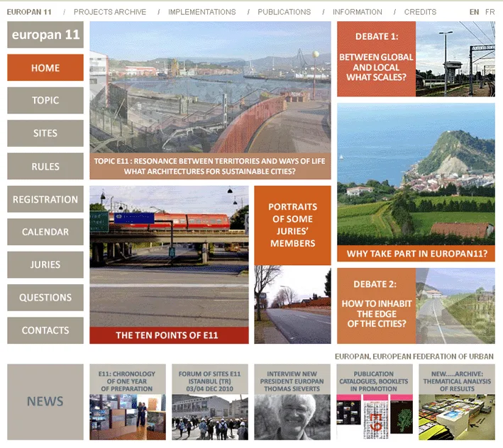Click the coastal village landscape photo
Image resolution: width=503 pixels, height=448 pixels.
pyautogui.click(x=416, y=174)
